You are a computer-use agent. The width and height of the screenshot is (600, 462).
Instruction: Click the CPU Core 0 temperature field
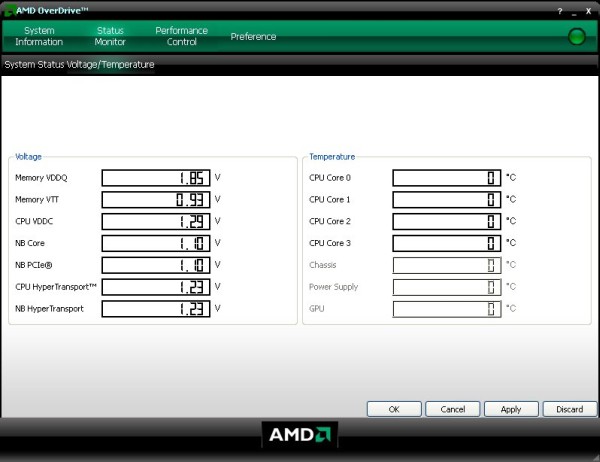point(447,178)
